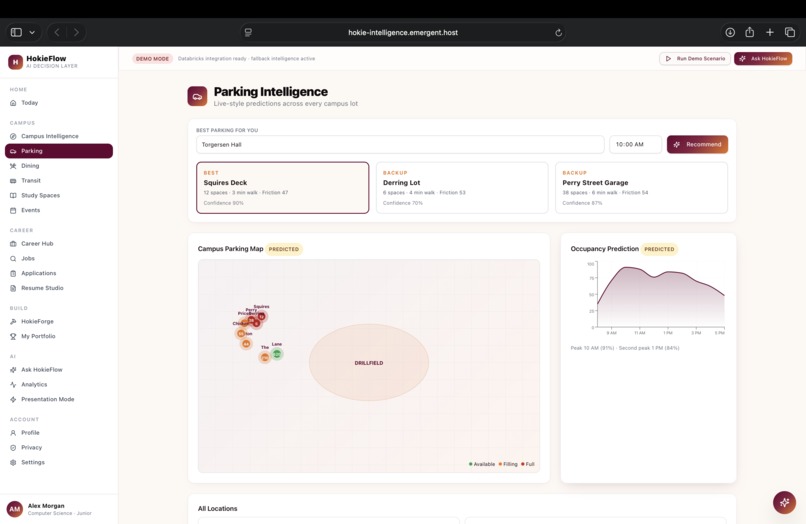
Task: Click the All Locations heading
Action: click(217, 509)
